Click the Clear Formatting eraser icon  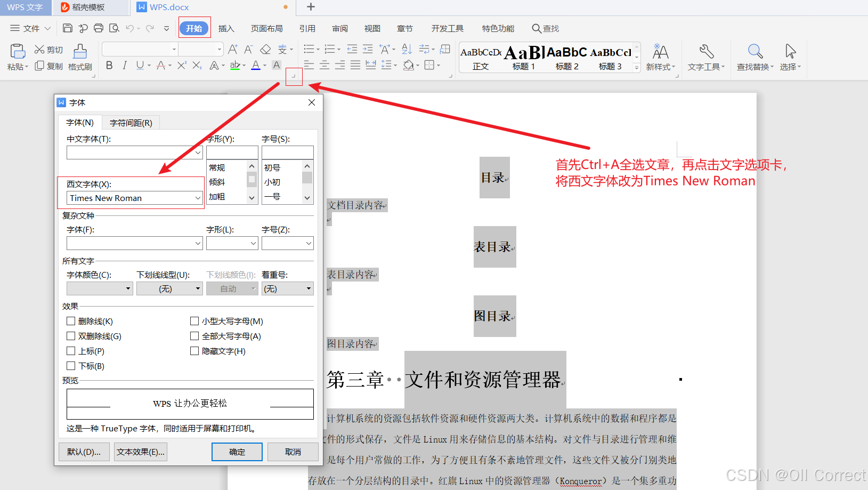265,49
